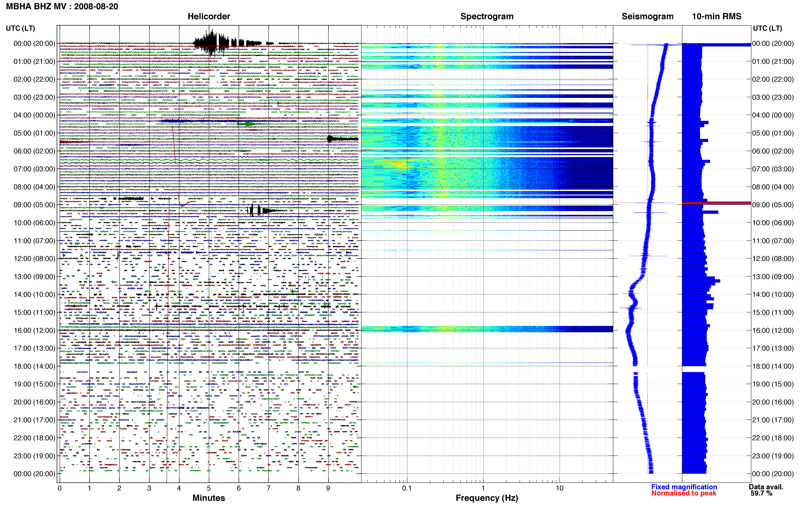Click RMS-side time label "07:00 (03:00)"
The width and height of the screenshot is (812, 508).
coord(773,169)
